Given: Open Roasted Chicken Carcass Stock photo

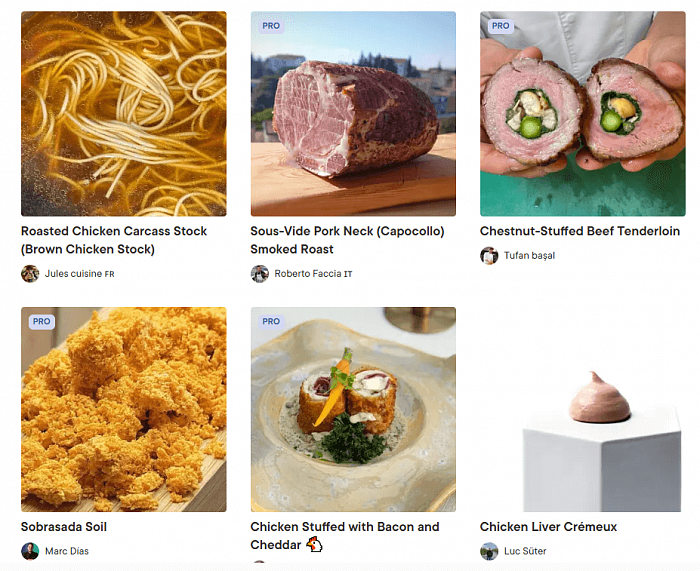Looking at the screenshot, I should (124, 114).
